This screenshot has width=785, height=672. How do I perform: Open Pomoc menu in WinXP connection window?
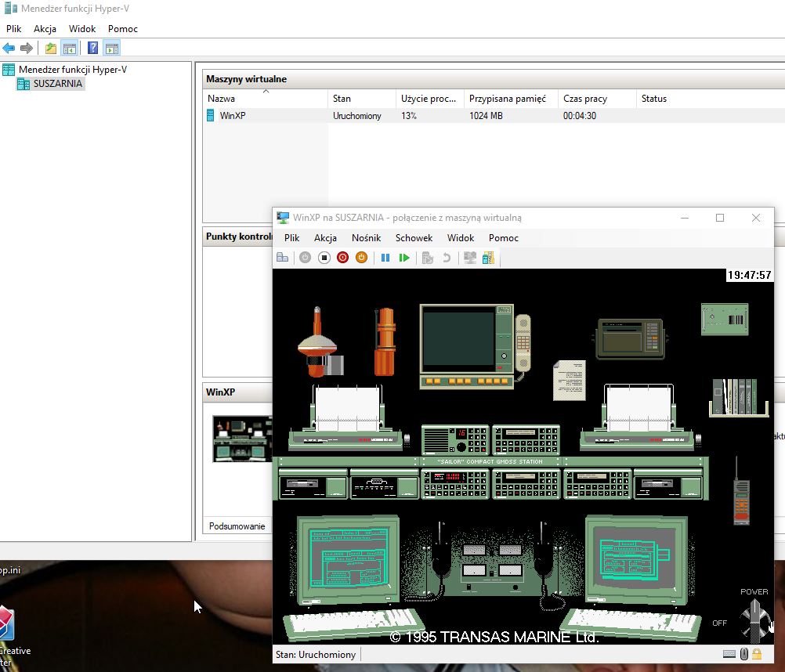(503, 237)
